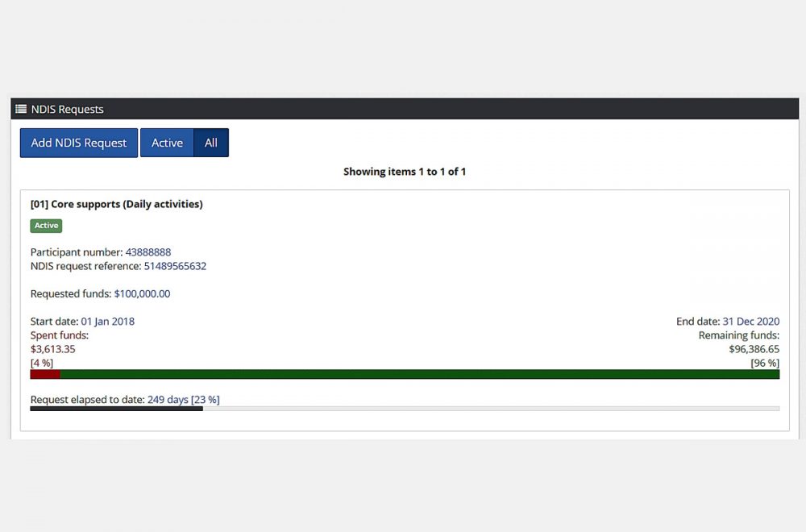Click the spent funds value $3,613.35

tap(53, 350)
